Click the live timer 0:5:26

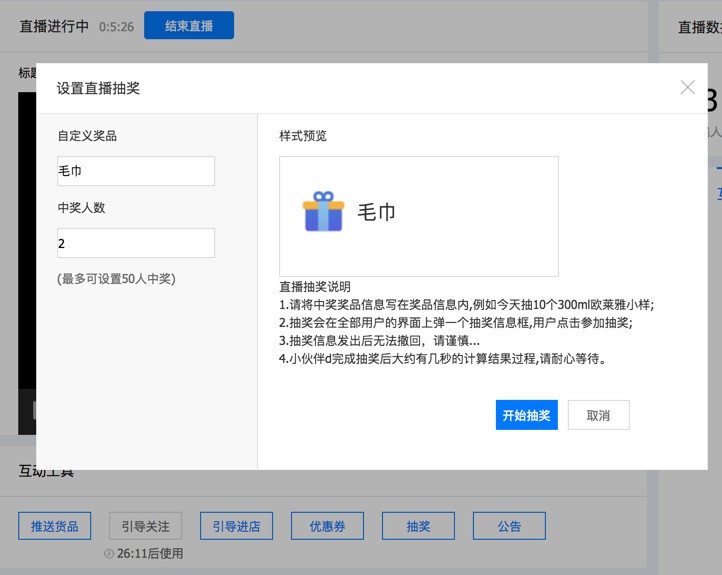[x=116, y=27]
